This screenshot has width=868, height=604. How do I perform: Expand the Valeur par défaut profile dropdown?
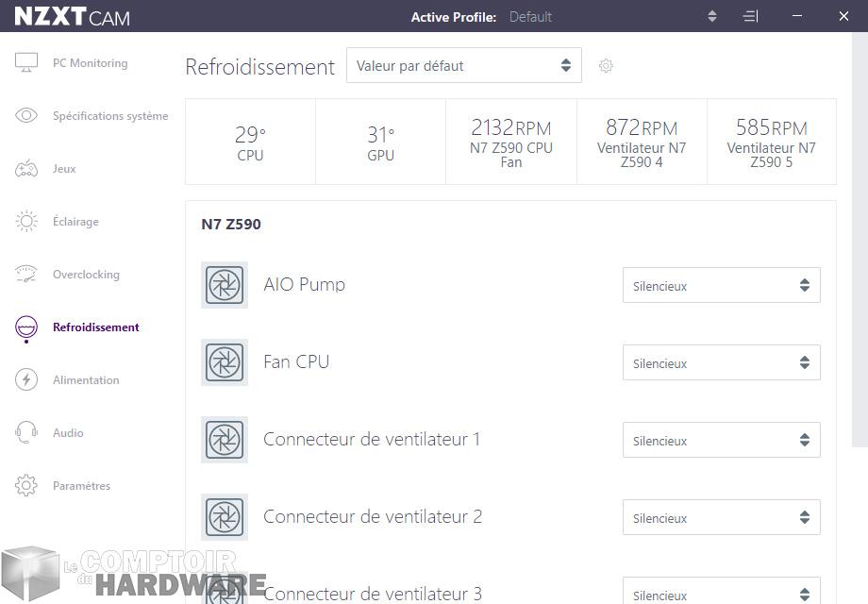coord(463,66)
